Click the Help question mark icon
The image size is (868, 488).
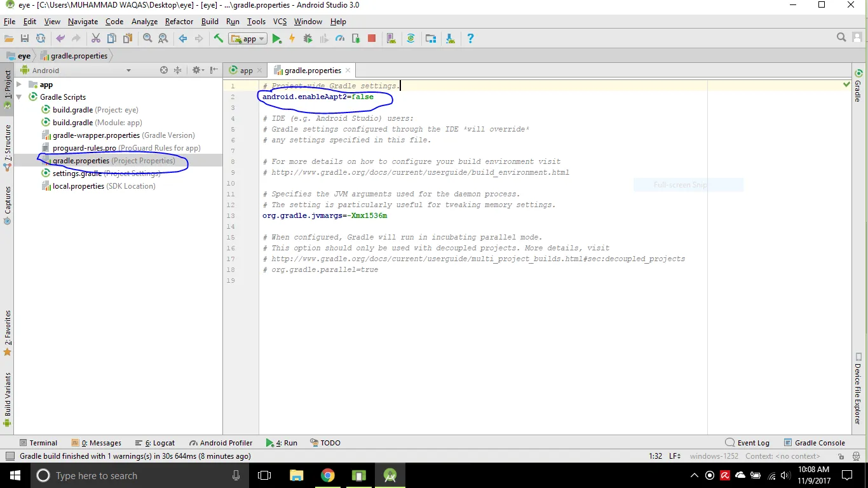click(470, 39)
